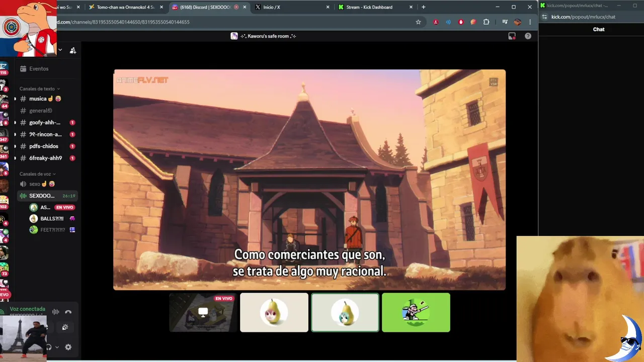Click the BALLS?!?!! voice participant
644x362 pixels.
point(52,219)
